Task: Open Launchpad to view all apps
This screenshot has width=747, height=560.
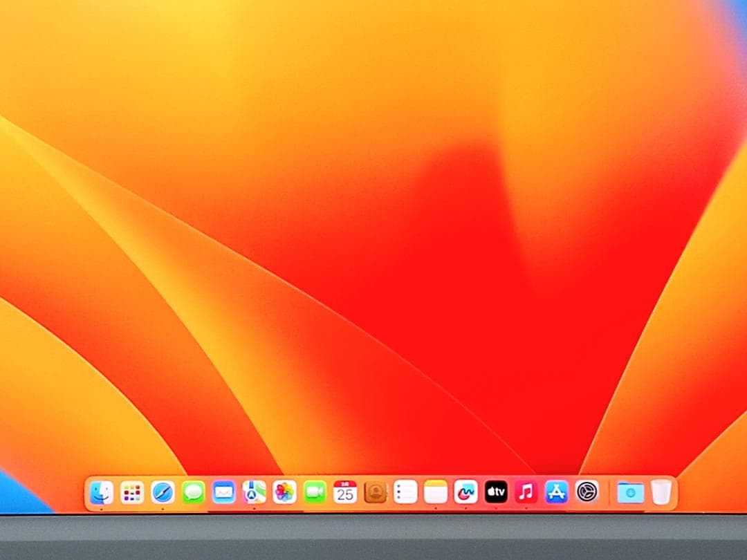Action: pos(133,492)
